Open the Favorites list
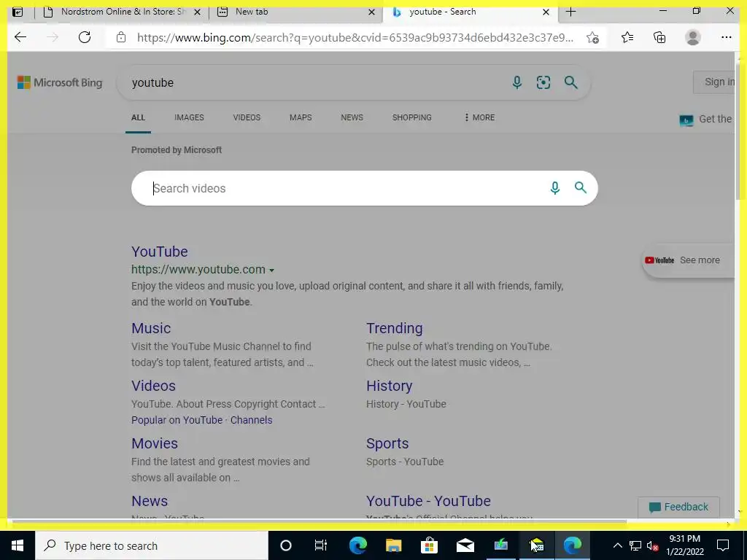The image size is (747, 560). 627,37
